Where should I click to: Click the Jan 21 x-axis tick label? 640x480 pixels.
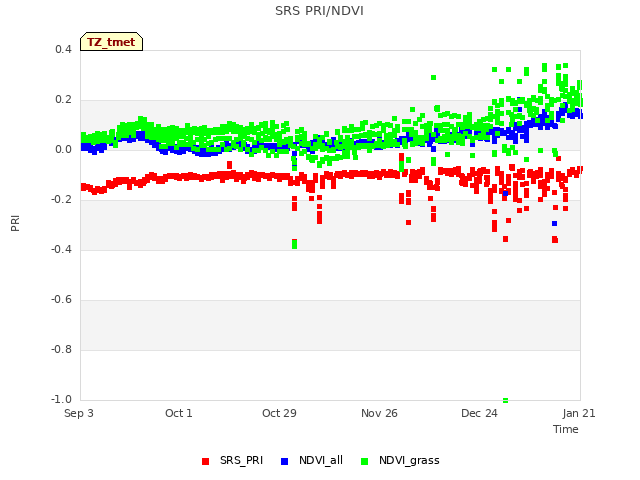(x=579, y=413)
